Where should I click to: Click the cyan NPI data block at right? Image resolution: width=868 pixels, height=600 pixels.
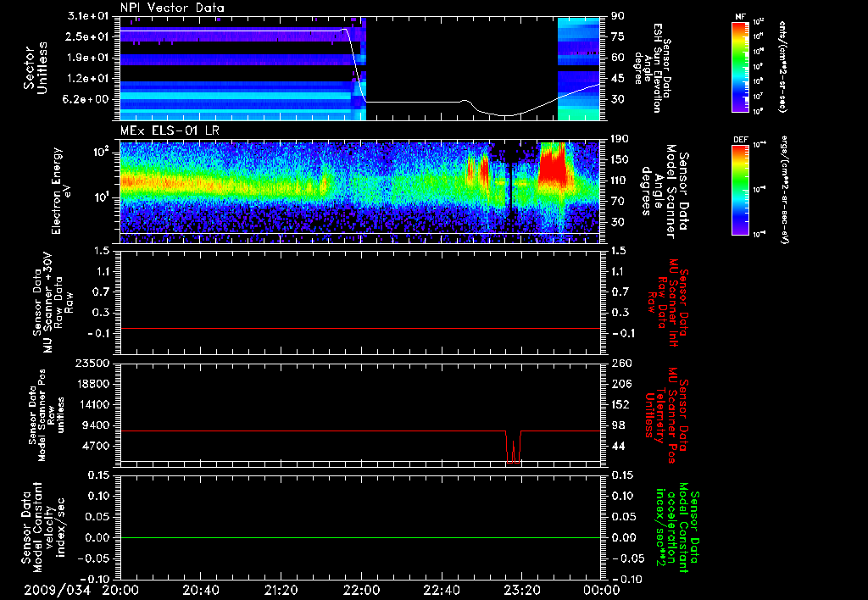pyautogui.click(x=578, y=69)
